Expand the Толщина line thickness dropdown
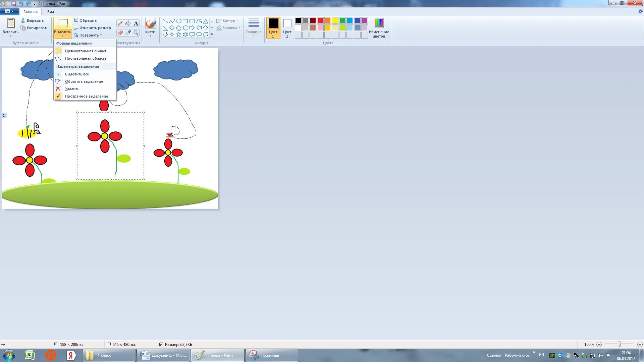The width and height of the screenshot is (644, 362). (254, 27)
